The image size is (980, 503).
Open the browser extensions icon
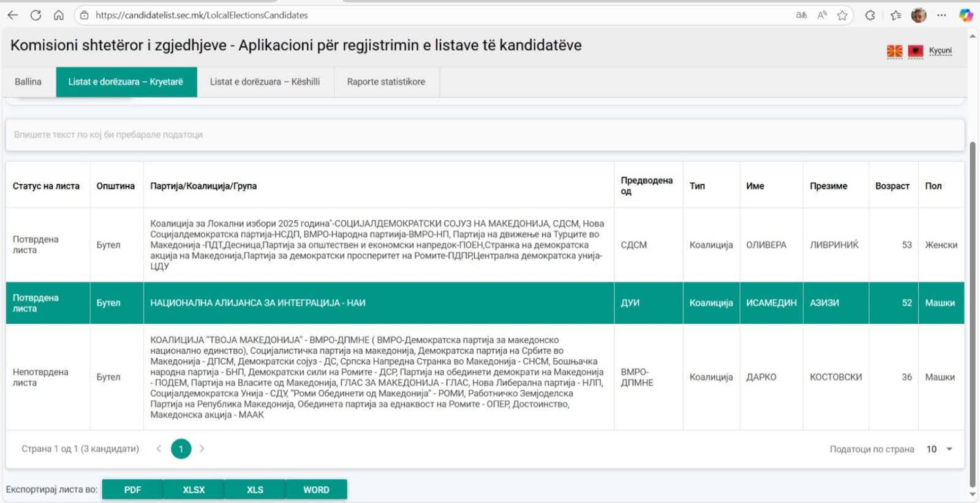870,15
